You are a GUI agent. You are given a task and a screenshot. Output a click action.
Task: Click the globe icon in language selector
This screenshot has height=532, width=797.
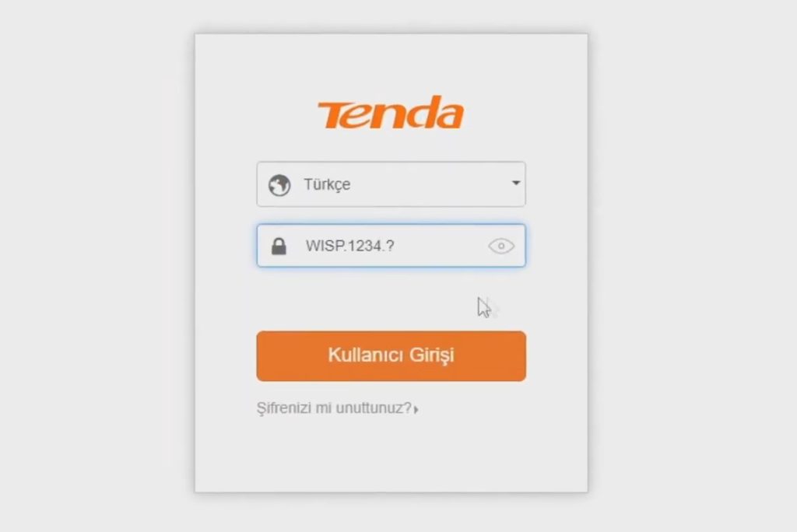click(x=279, y=185)
